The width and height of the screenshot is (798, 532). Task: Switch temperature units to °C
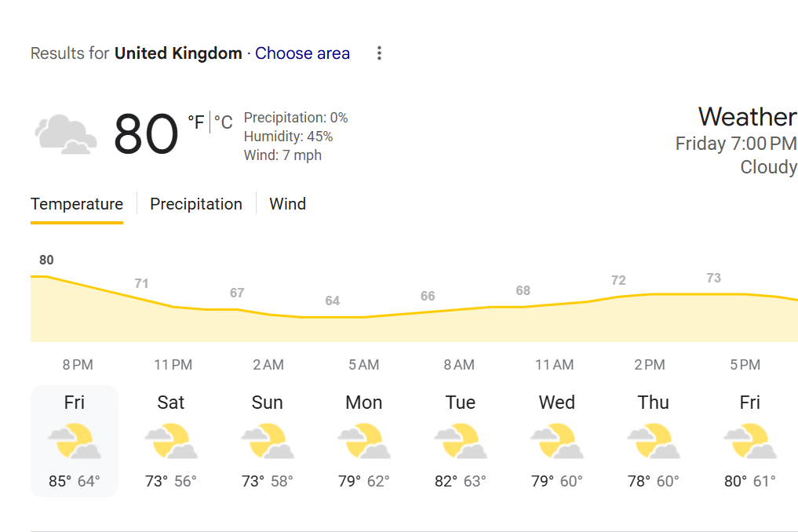(x=224, y=122)
